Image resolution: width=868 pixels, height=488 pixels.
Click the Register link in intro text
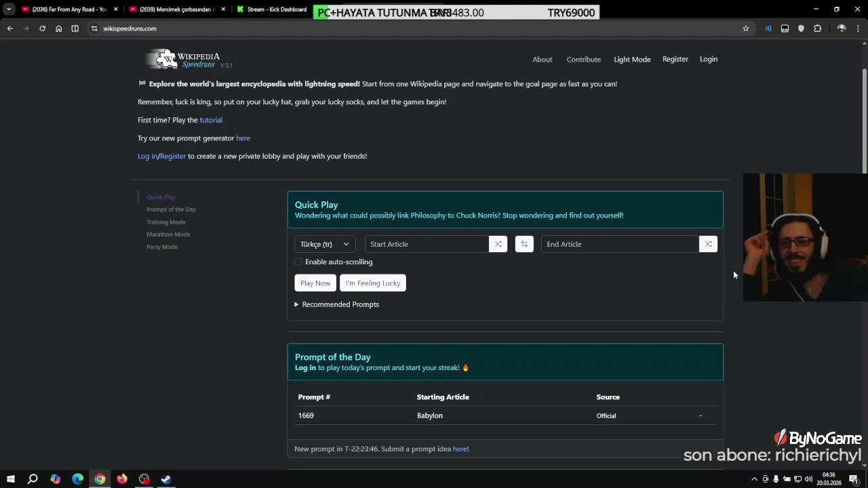click(173, 156)
